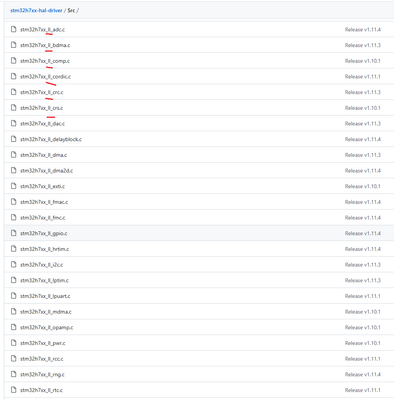Click file icon beside stm32h7xx_ll_dac.c

click(x=14, y=123)
